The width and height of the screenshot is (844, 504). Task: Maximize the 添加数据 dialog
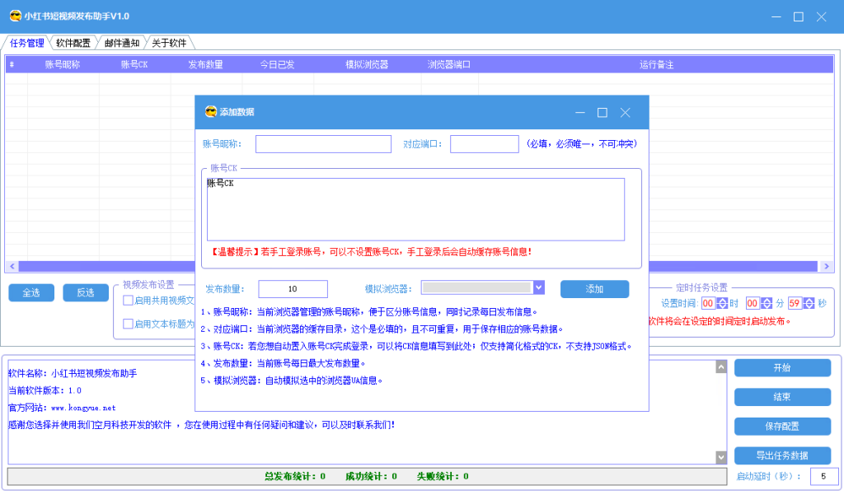(603, 113)
